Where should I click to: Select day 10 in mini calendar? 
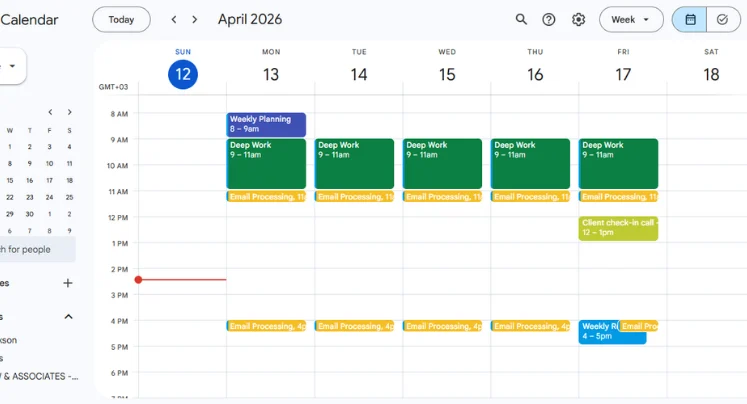pos(50,163)
